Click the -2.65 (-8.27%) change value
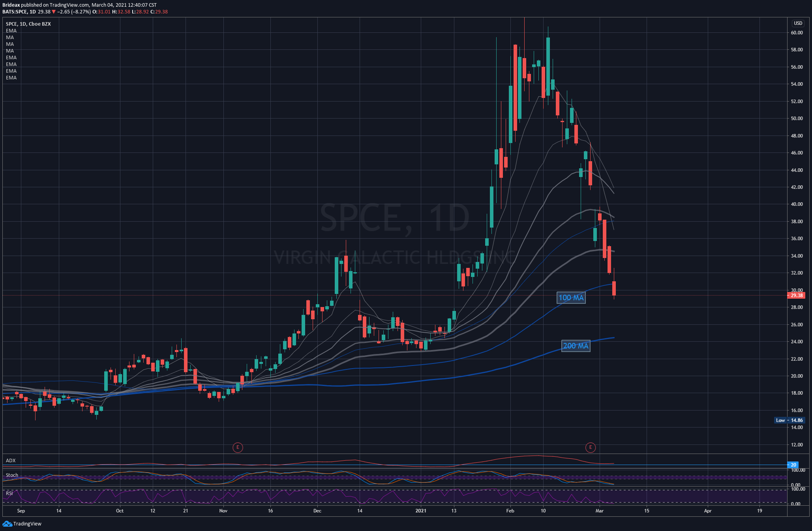The height and width of the screenshot is (531, 812). coord(74,12)
